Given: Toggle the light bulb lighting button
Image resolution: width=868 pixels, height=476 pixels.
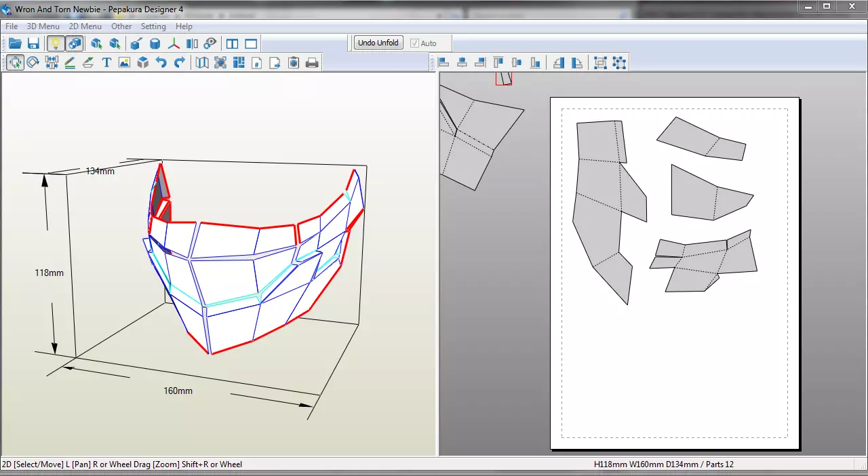Looking at the screenshot, I should [x=56, y=44].
